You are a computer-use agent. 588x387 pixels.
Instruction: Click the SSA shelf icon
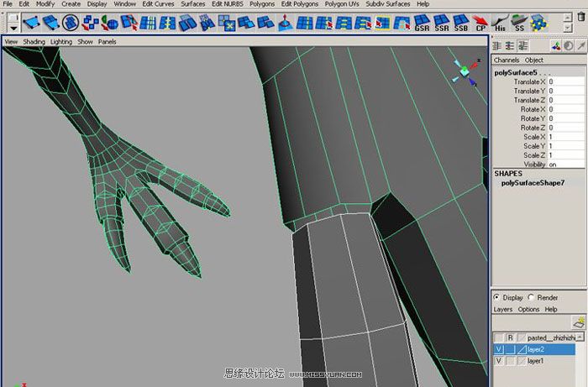442,22
